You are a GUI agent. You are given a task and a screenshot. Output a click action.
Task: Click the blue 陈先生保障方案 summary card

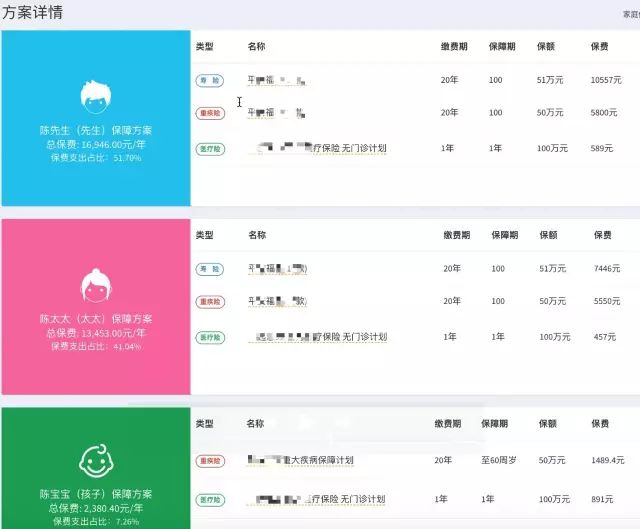(96, 118)
